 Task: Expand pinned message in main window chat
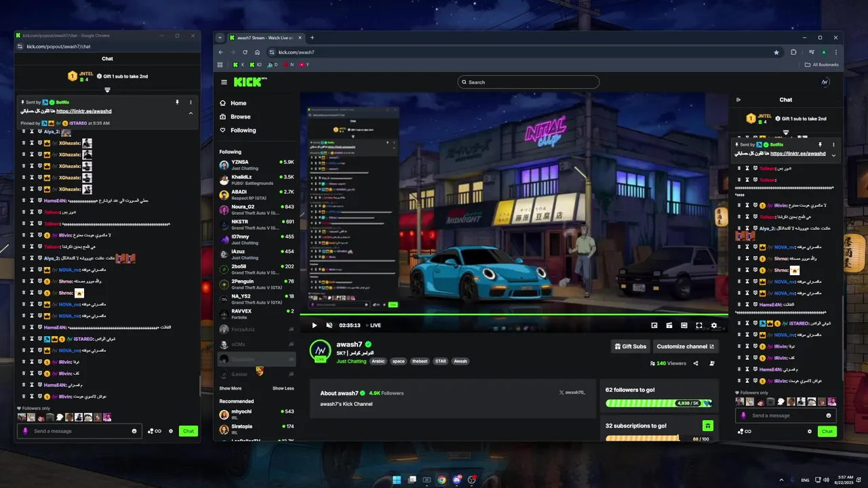(833, 155)
